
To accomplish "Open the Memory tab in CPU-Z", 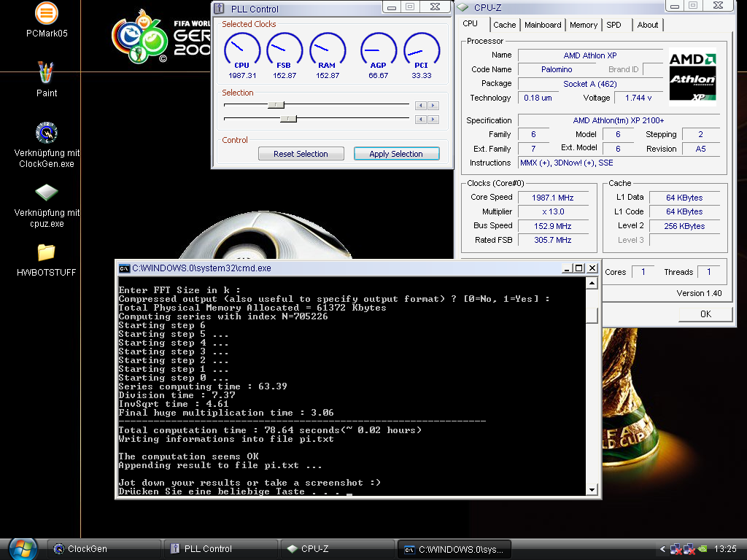I will point(584,25).
